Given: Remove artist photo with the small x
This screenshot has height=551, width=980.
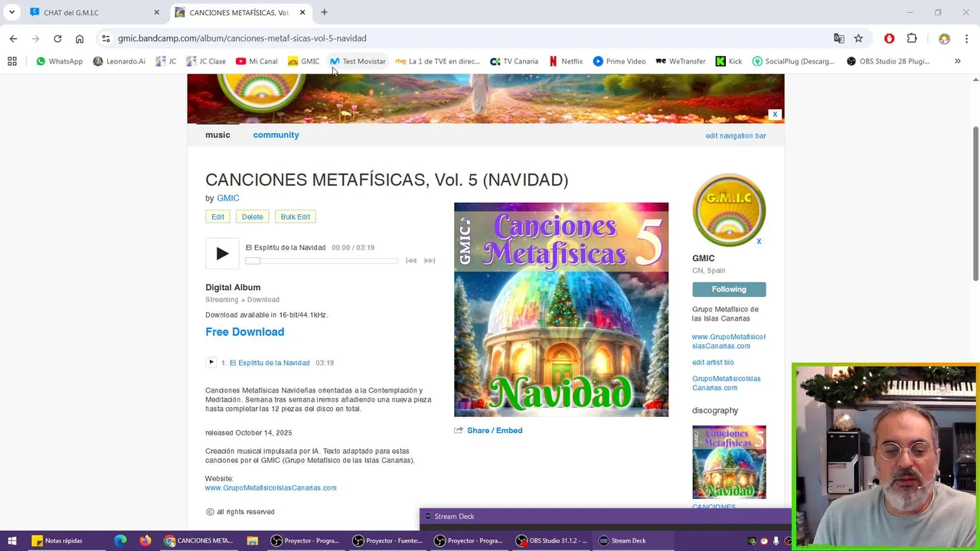Looking at the screenshot, I should pyautogui.click(x=759, y=241).
